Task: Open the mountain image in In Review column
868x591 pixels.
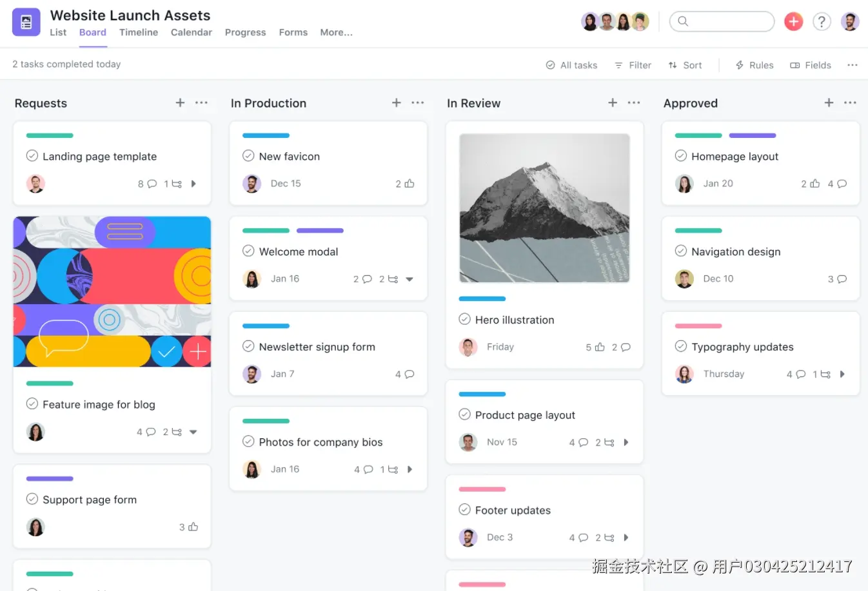Action: (x=544, y=208)
